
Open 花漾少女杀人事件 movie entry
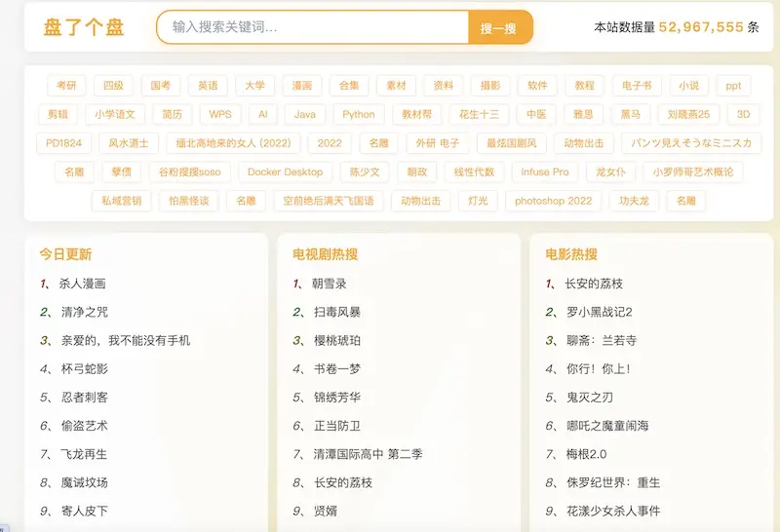[613, 511]
